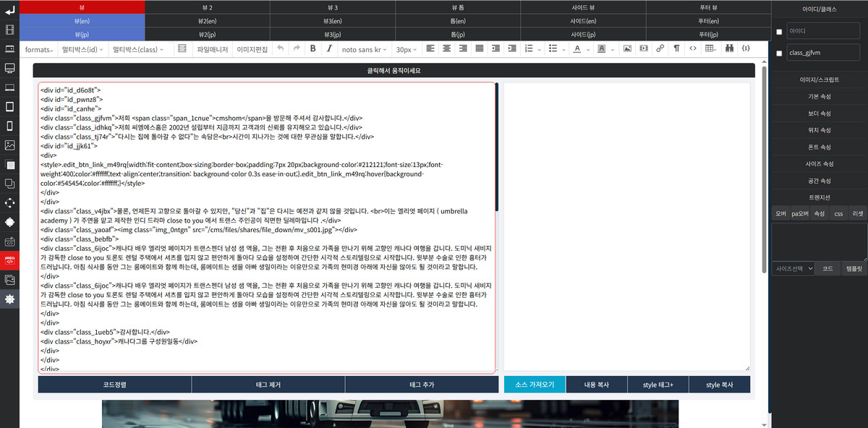Apply italic formatting to text
The image size is (868, 428).
pyautogui.click(x=329, y=49)
